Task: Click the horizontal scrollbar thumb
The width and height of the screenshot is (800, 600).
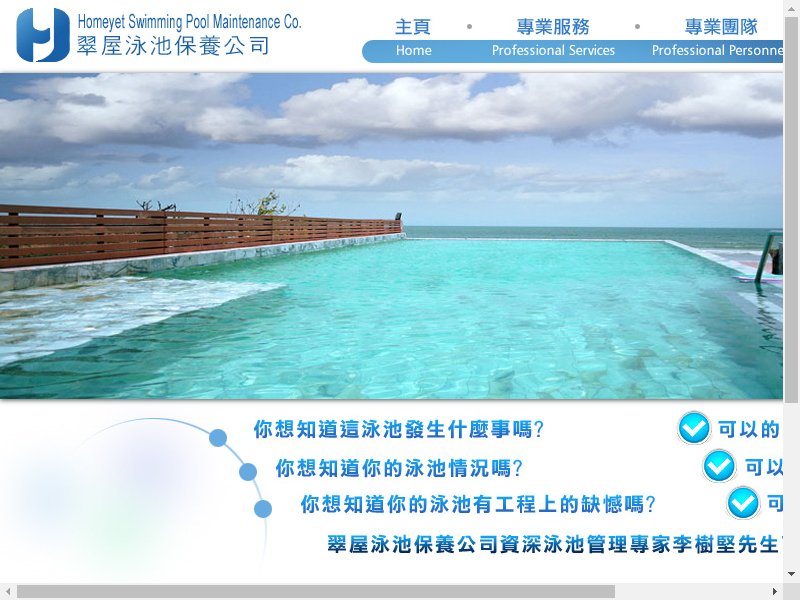Action: point(316,592)
